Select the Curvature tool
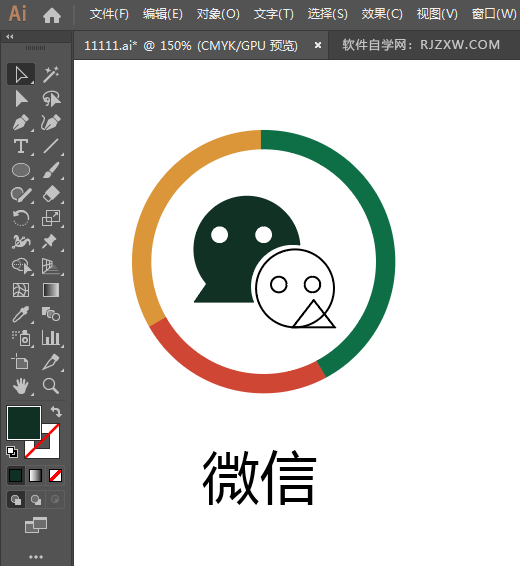 51,123
